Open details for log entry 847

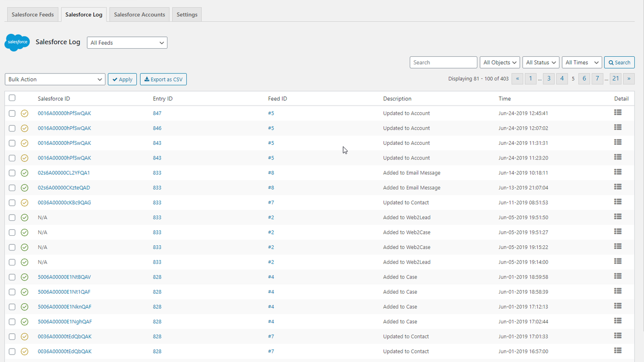617,113
